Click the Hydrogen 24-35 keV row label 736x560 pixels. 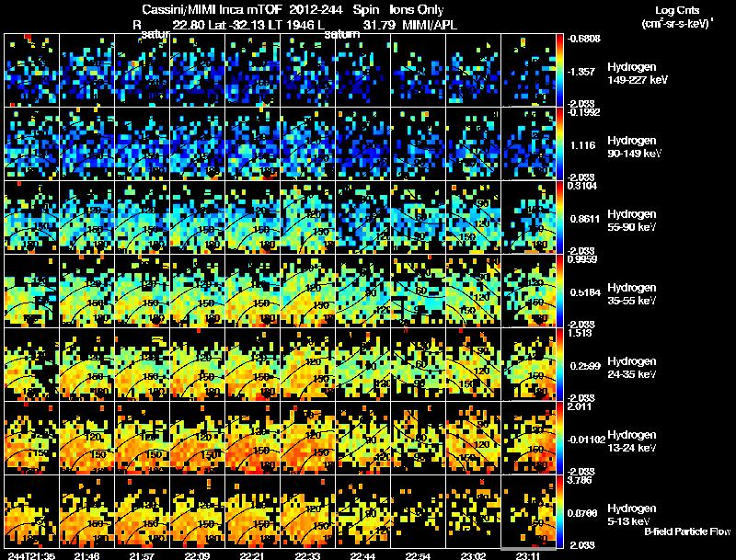coord(632,368)
